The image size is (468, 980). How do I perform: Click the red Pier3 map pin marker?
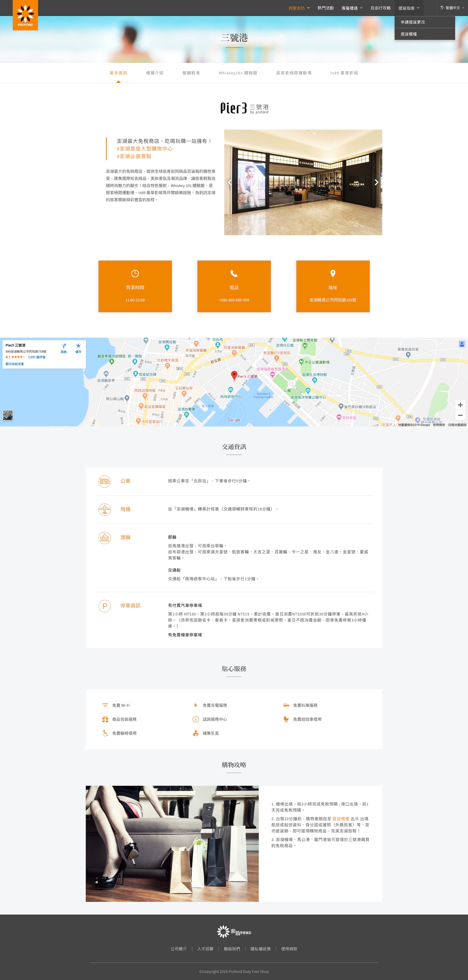pos(234,375)
